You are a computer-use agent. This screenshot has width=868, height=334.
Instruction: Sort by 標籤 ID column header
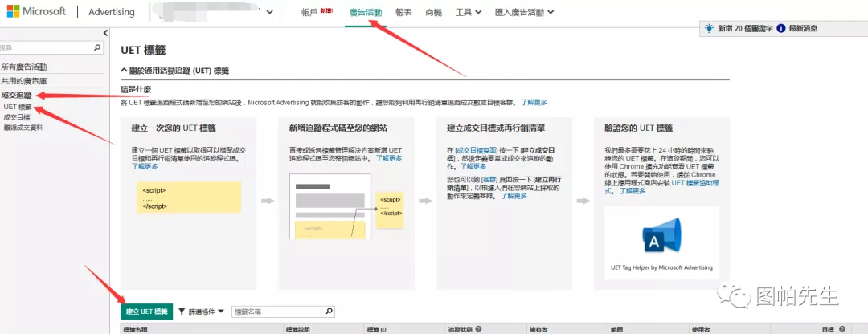tap(376, 329)
